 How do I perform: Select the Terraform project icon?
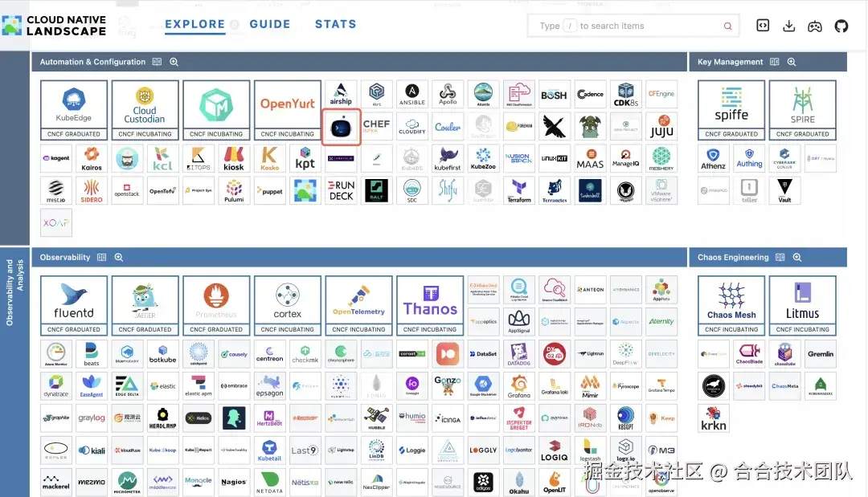pos(518,191)
